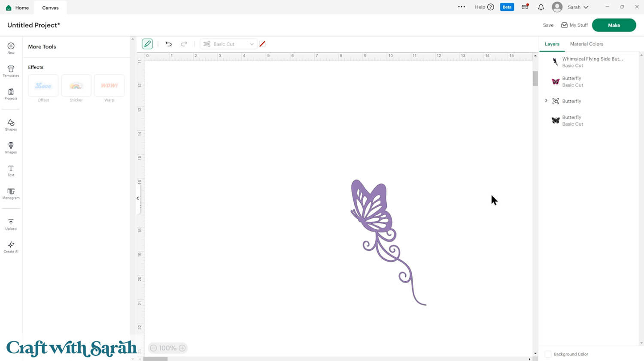
Task: Open the Templates panel
Action: (x=11, y=71)
